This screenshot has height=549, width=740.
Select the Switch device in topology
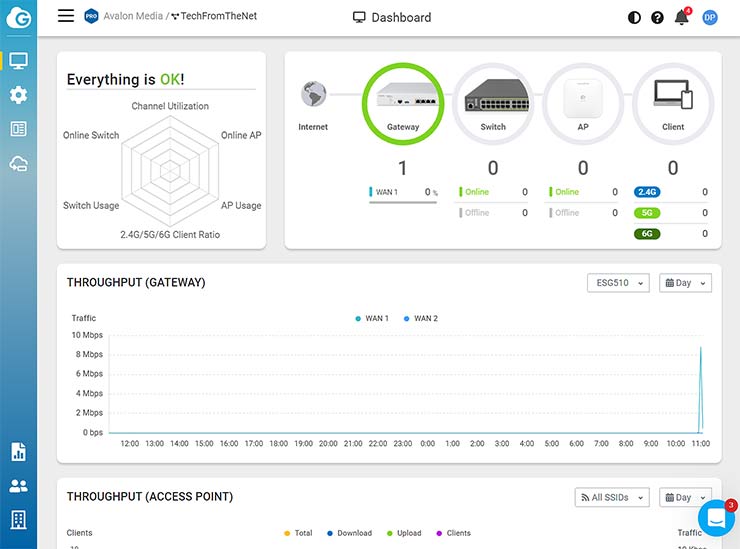[493, 103]
